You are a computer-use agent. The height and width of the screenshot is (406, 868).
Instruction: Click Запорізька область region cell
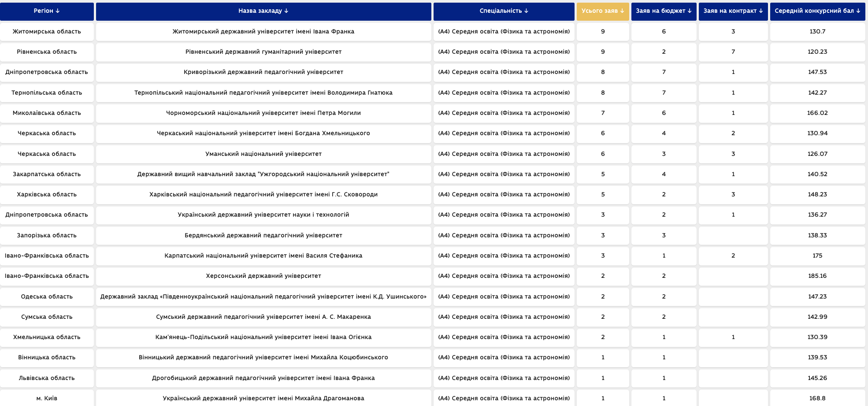click(47, 236)
